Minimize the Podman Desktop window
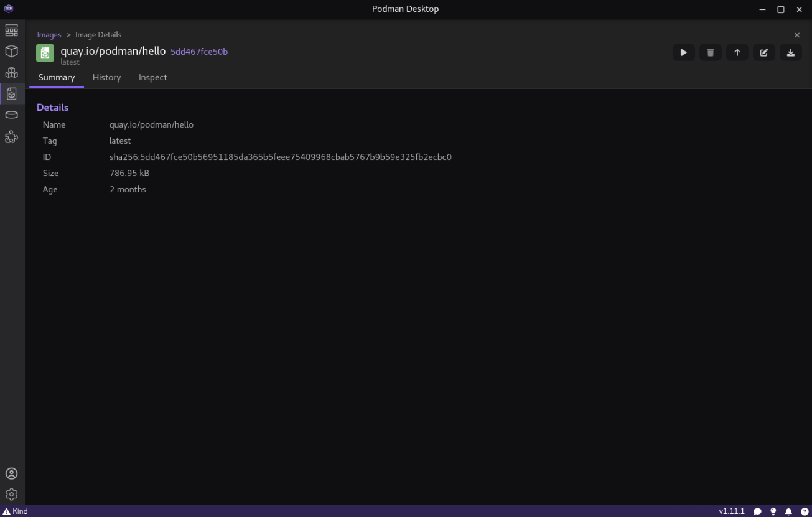 click(762, 9)
